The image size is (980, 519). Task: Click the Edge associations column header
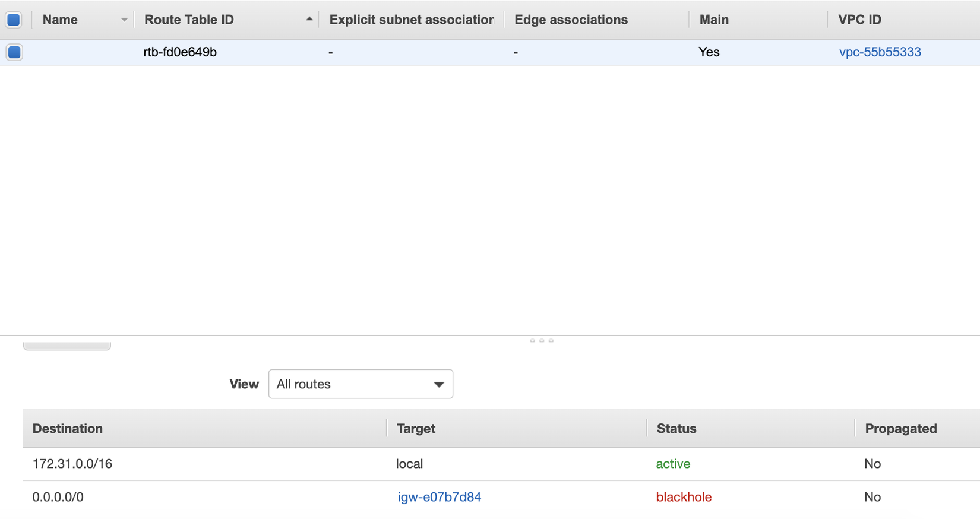pos(571,20)
